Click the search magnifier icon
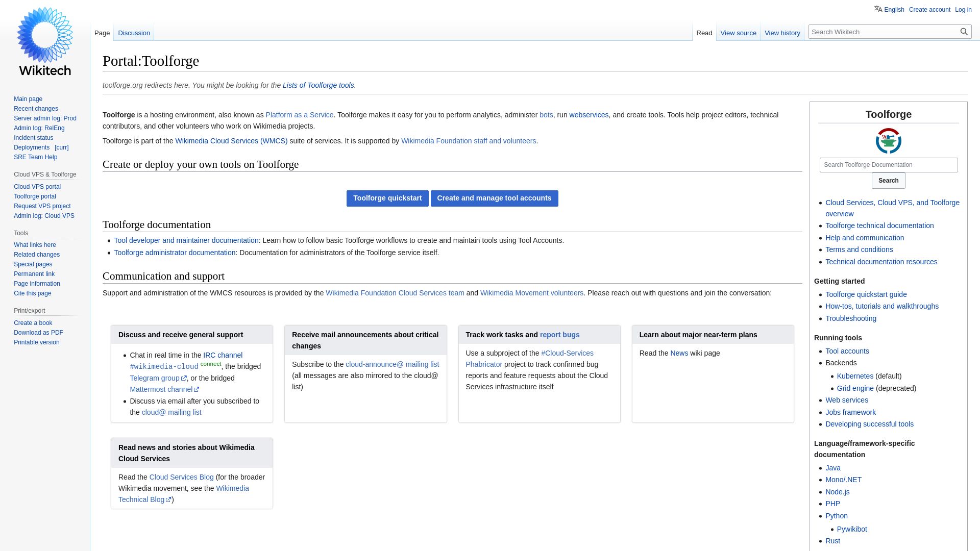This screenshot has height=551, width=980. tap(964, 32)
